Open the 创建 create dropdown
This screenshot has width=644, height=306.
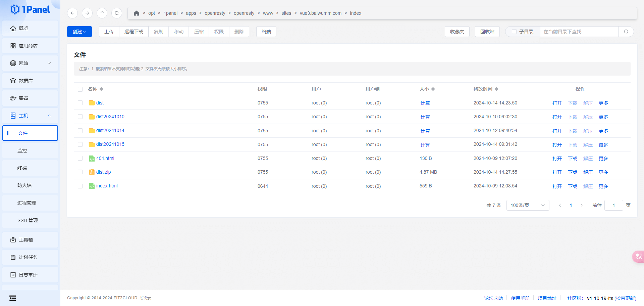(79, 32)
